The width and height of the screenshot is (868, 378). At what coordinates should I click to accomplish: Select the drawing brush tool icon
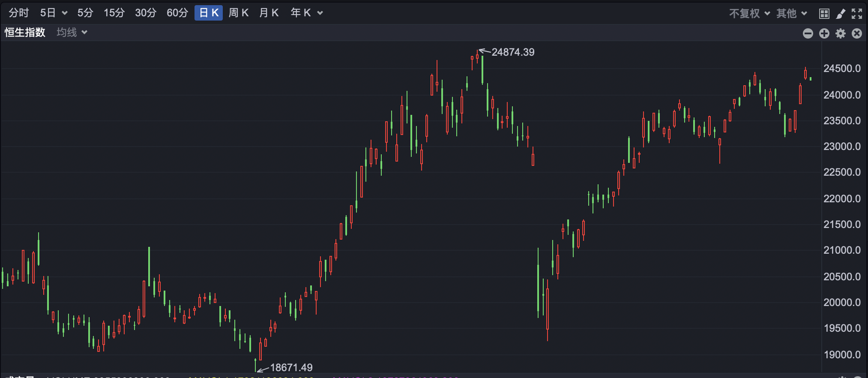pos(841,14)
